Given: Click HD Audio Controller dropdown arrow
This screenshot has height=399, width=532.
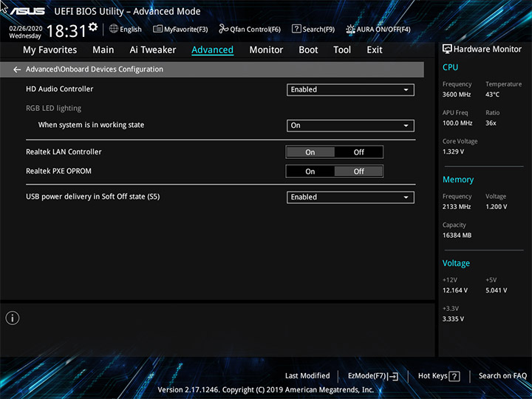Looking at the screenshot, I should tap(406, 90).
